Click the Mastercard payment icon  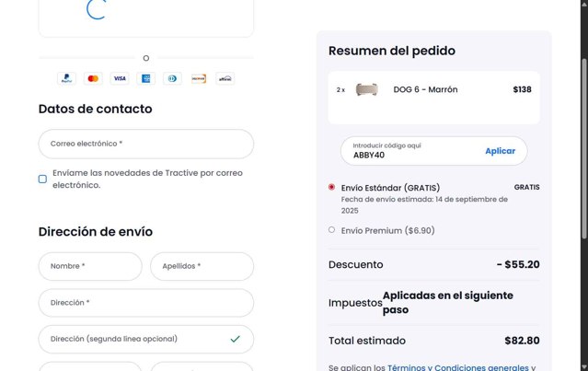coord(93,78)
